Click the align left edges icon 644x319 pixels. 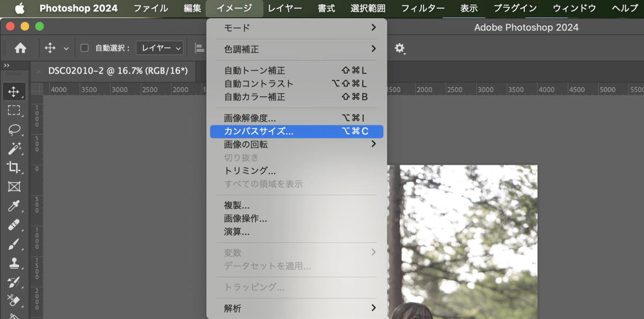pos(200,48)
